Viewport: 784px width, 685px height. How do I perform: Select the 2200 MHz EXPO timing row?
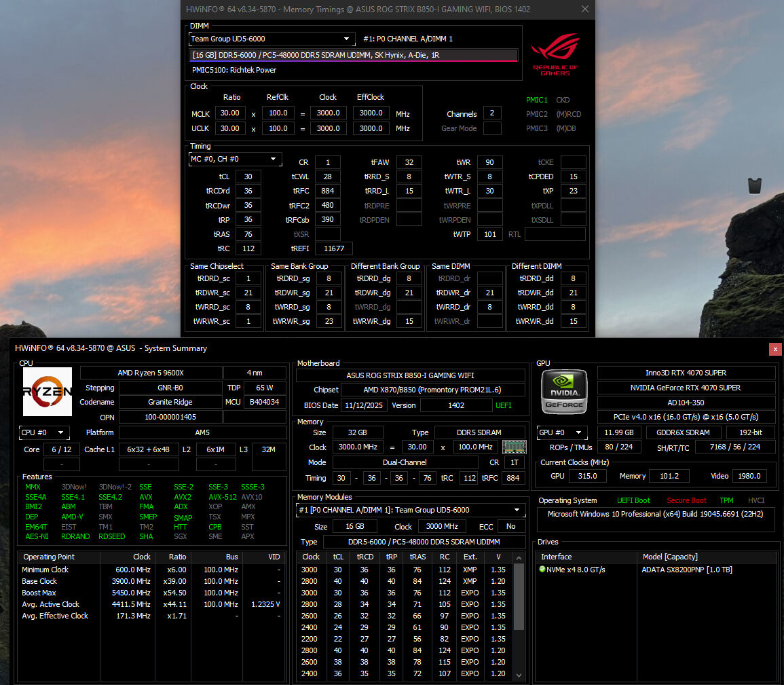pos(405,639)
